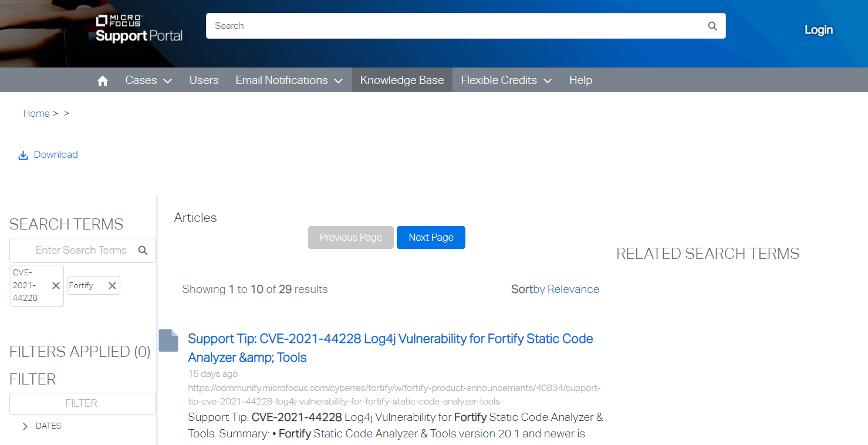
Task: Open the Help menu item
Action: 580,80
